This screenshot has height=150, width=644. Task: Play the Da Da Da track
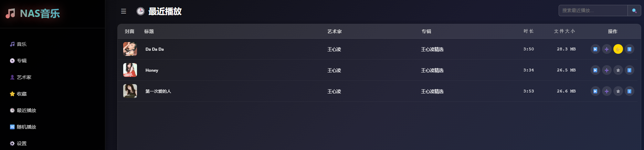point(595,49)
